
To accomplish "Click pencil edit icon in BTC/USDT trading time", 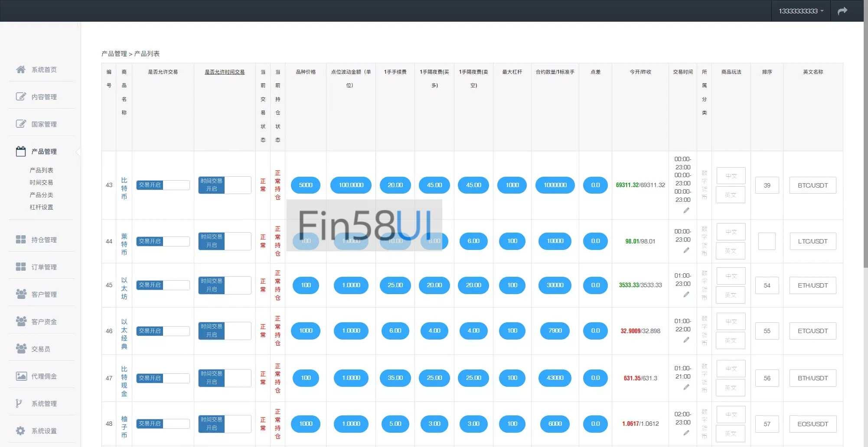I will pyautogui.click(x=686, y=211).
